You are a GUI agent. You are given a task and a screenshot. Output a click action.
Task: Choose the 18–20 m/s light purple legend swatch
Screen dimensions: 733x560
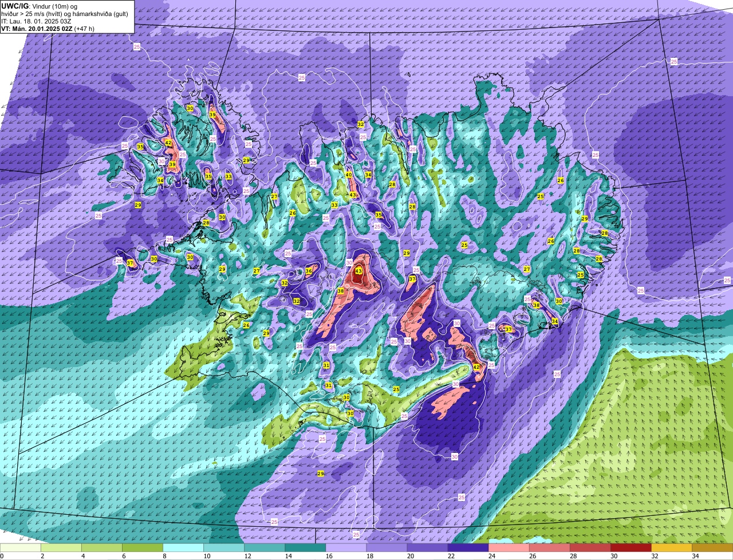point(387,548)
